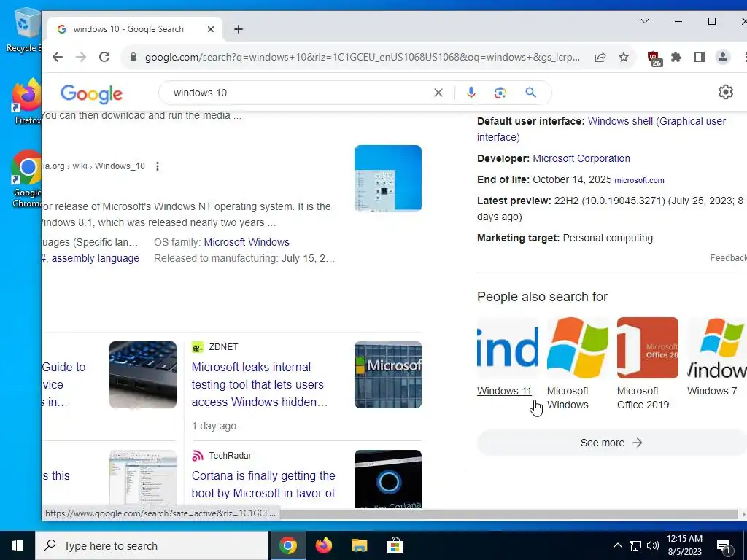Open the assembly language link

click(96, 258)
